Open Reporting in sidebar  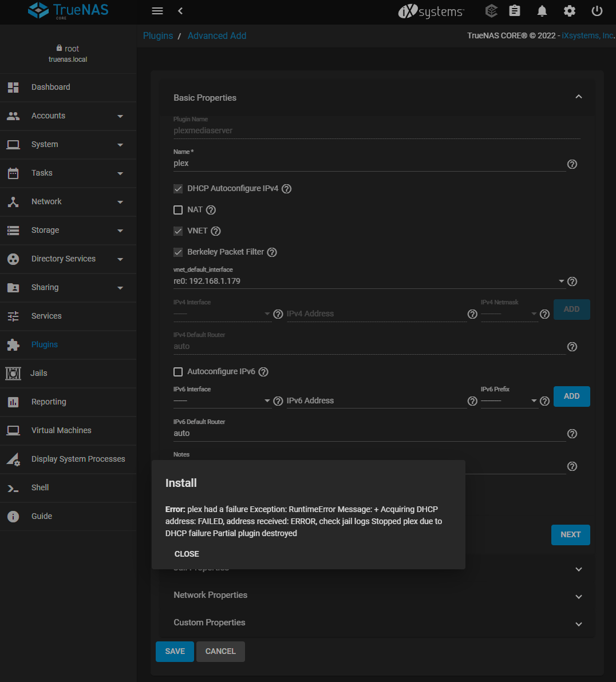tap(68, 402)
